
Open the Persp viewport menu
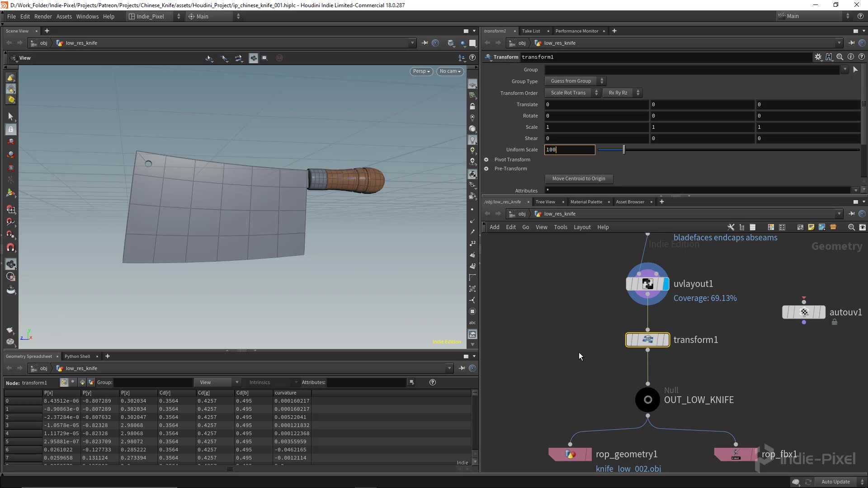pos(421,71)
